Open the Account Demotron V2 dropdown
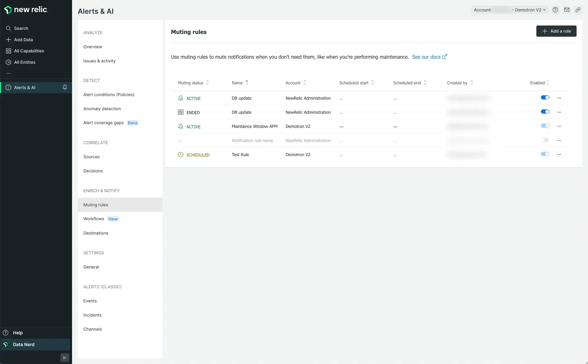 click(x=509, y=10)
